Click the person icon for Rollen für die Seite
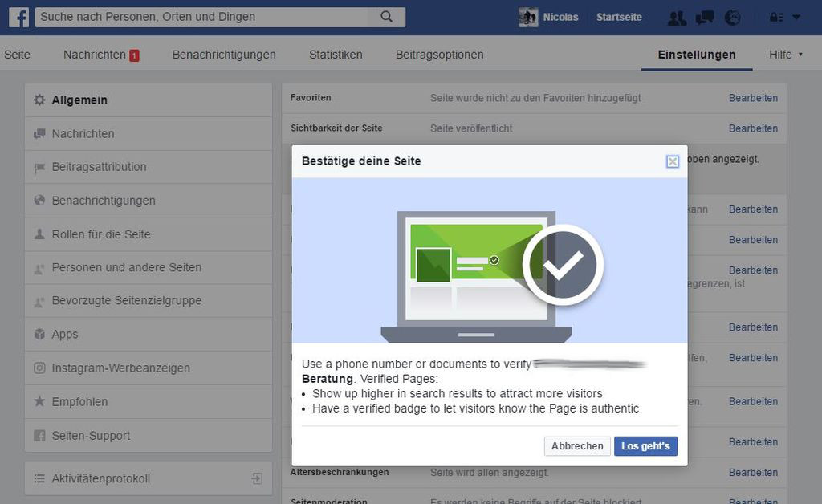 pos(39,234)
